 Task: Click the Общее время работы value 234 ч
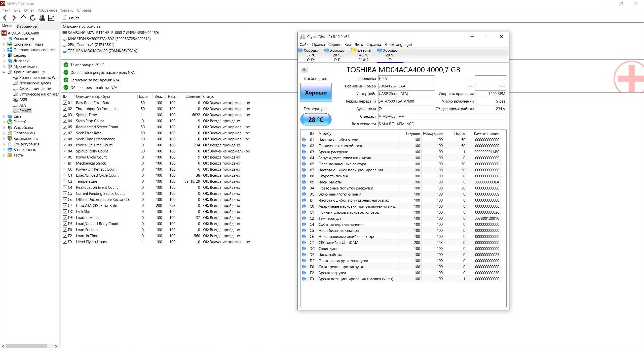pyautogui.click(x=490, y=109)
